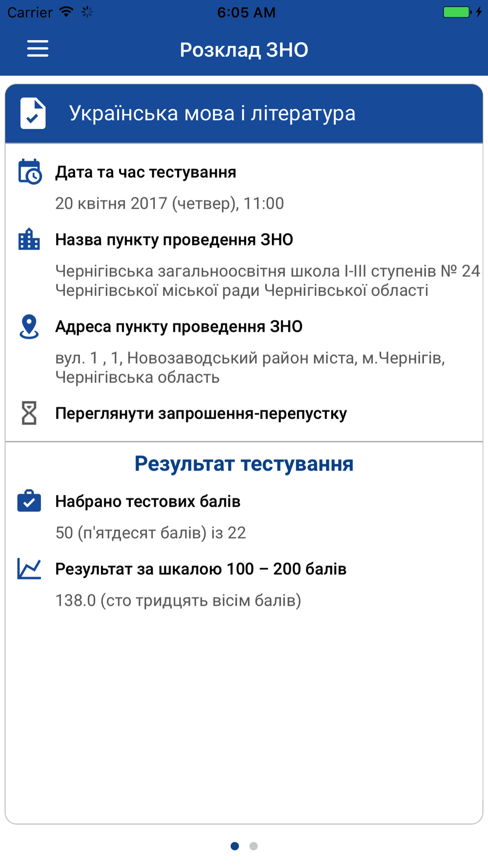488x868 pixels.
Task: Tap the calendar clock icon
Action: coord(30,172)
